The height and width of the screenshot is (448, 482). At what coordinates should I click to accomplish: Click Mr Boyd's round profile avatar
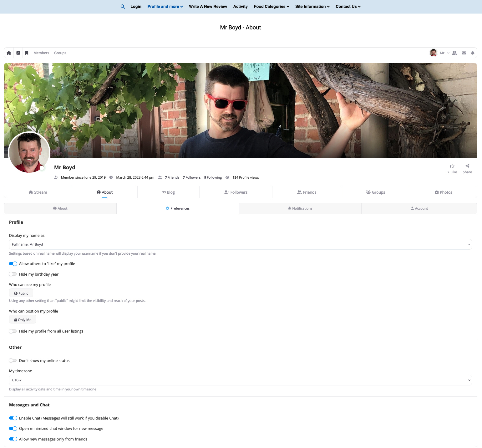[x=29, y=152]
